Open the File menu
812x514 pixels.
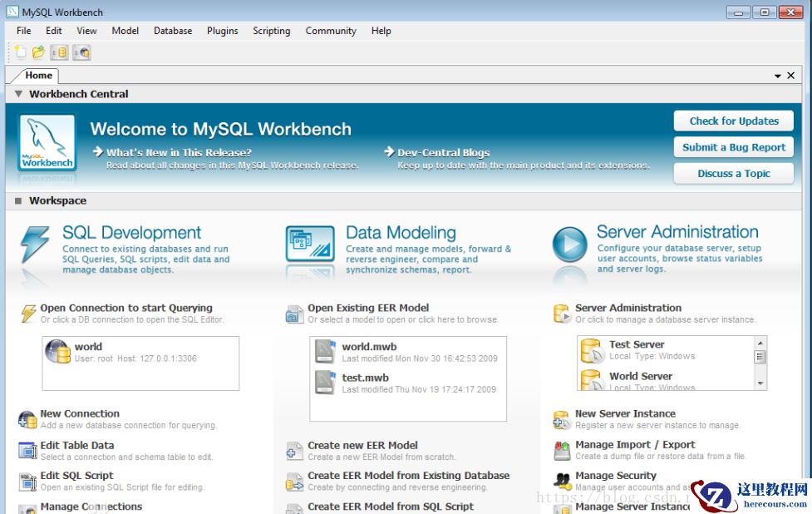click(24, 31)
